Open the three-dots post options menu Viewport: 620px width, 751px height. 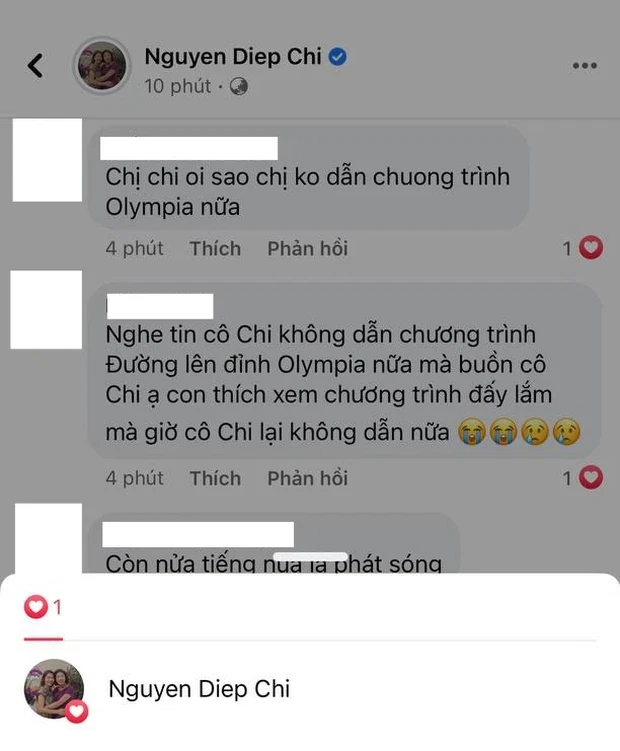pyautogui.click(x=585, y=65)
